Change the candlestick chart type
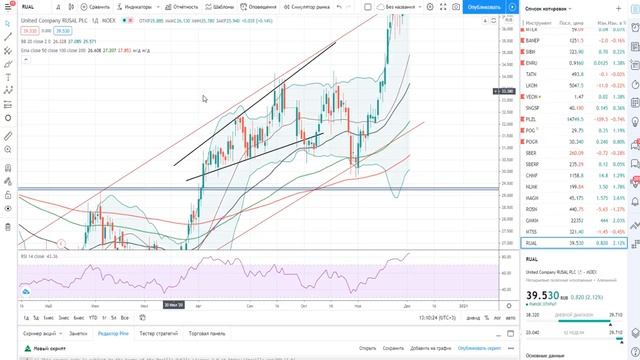640x360 pixels. [71, 7]
